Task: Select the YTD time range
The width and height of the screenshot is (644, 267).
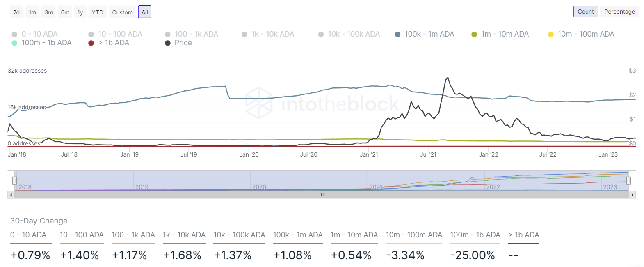Action: [x=97, y=12]
